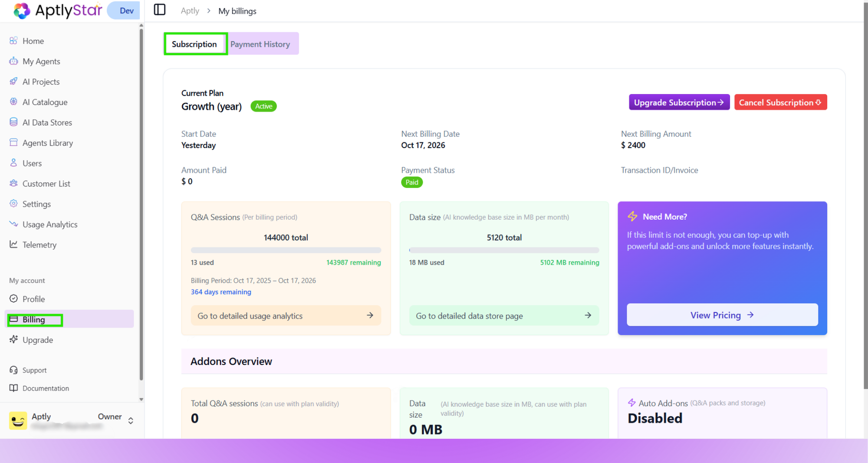Open My Agents from the sidebar
868x463 pixels.
pyautogui.click(x=41, y=61)
